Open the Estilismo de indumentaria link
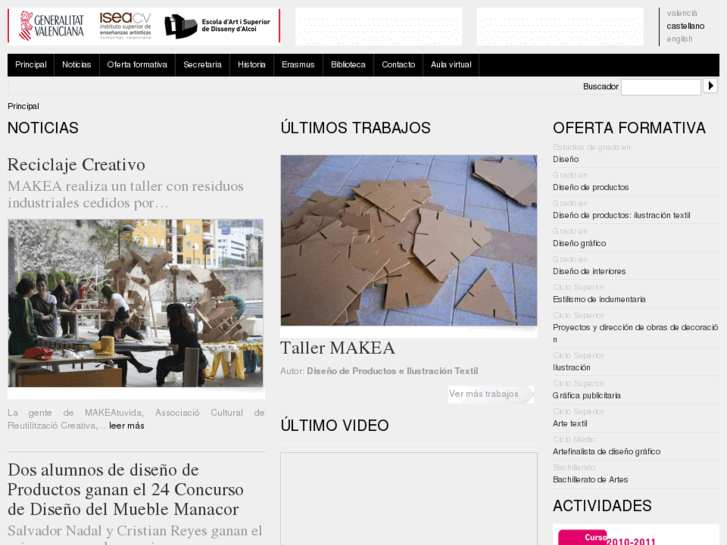 point(599,299)
